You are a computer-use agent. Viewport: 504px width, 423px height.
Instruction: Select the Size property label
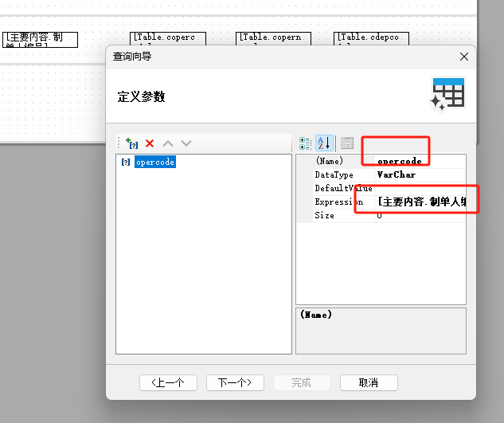point(324,215)
